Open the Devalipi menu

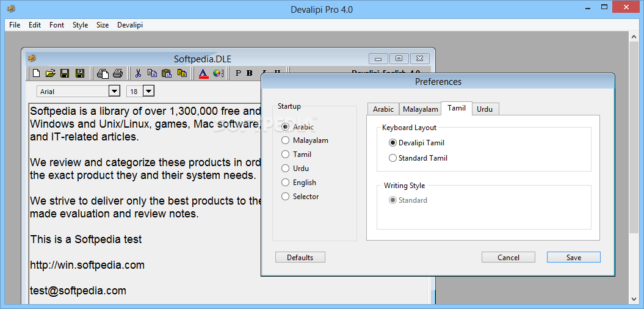130,24
